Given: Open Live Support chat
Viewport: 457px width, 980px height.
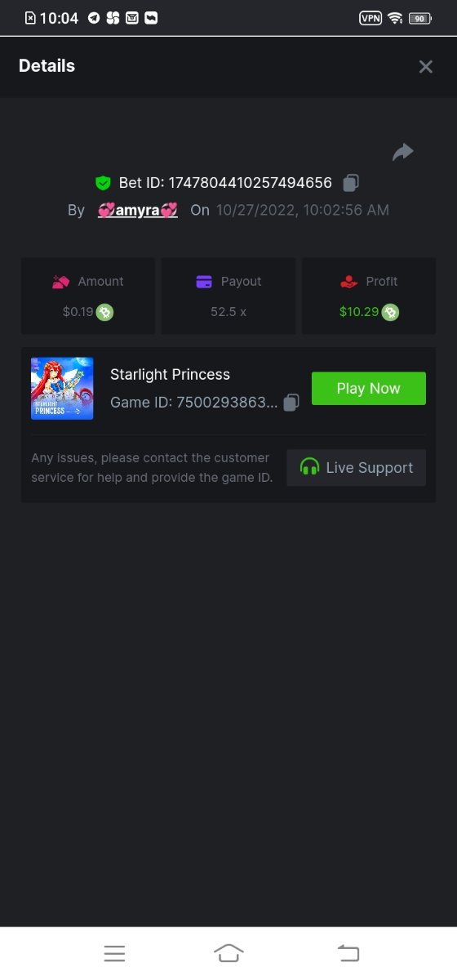Looking at the screenshot, I should point(357,468).
